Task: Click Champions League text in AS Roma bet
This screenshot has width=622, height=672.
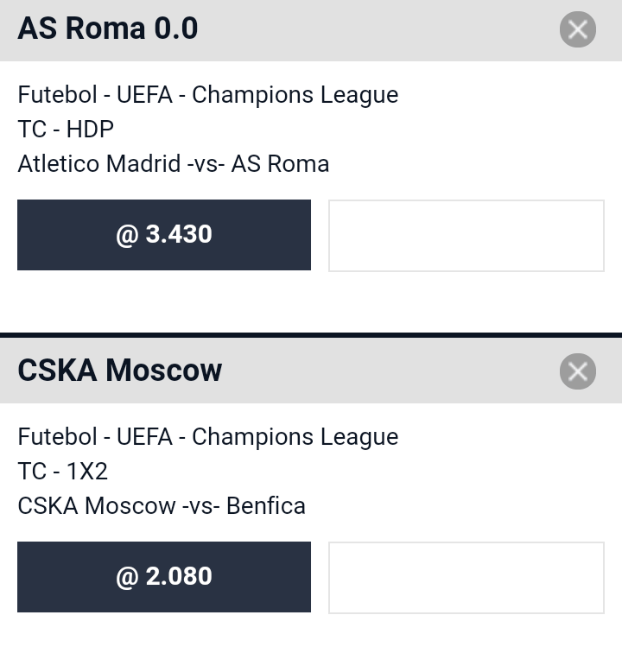Action: [x=295, y=95]
